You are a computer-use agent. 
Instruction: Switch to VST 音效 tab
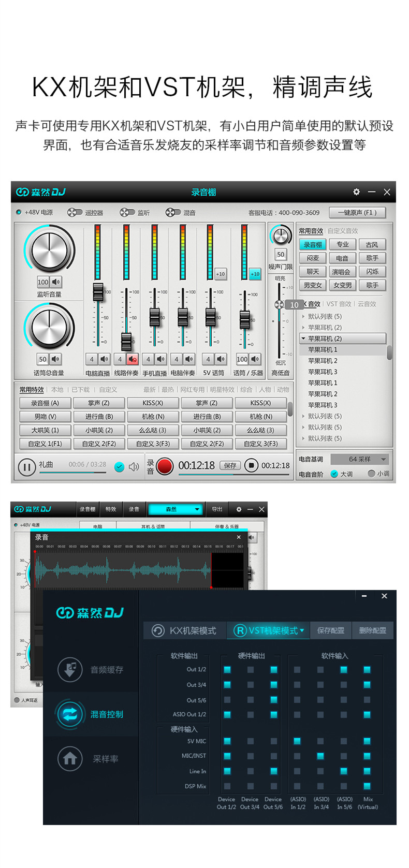[339, 304]
